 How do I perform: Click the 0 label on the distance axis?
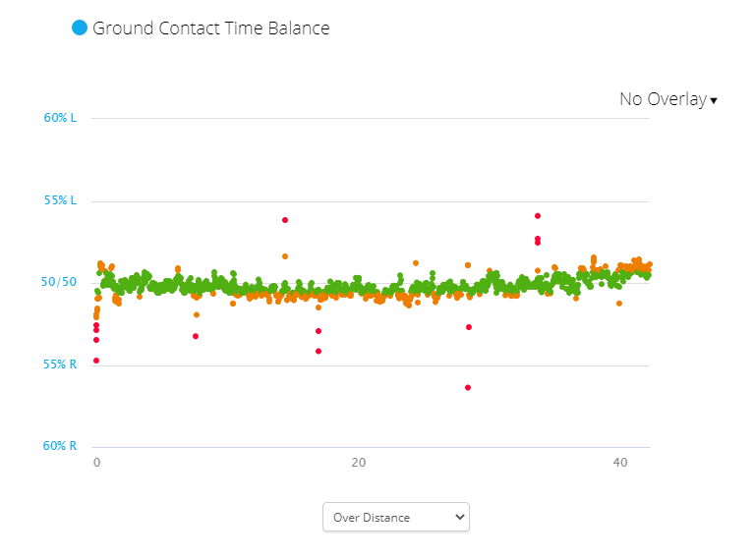coord(96,463)
